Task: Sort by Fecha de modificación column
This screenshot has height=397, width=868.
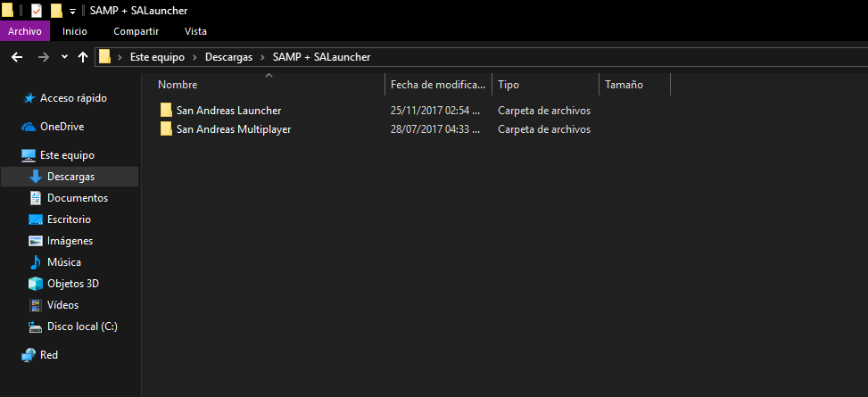Action: (x=438, y=85)
